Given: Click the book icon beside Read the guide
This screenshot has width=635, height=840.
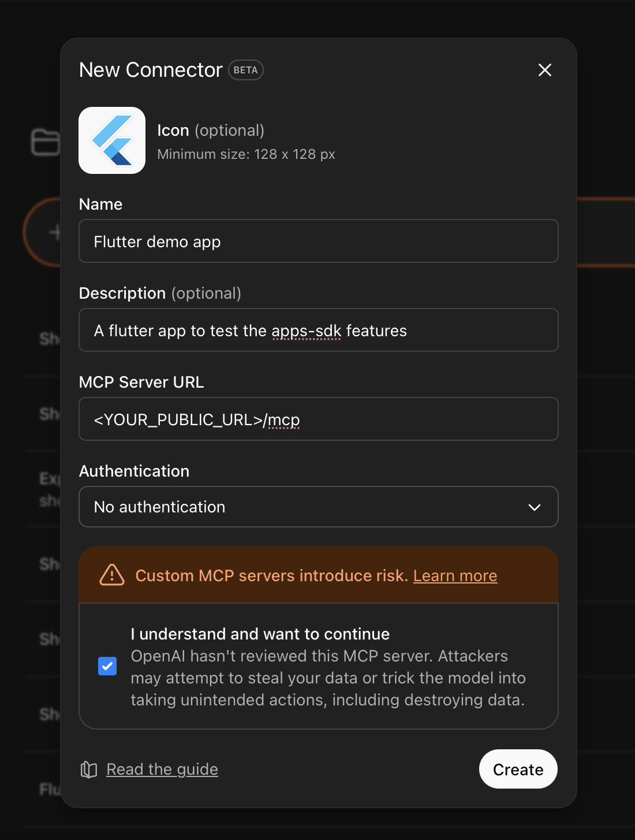Looking at the screenshot, I should coord(88,769).
